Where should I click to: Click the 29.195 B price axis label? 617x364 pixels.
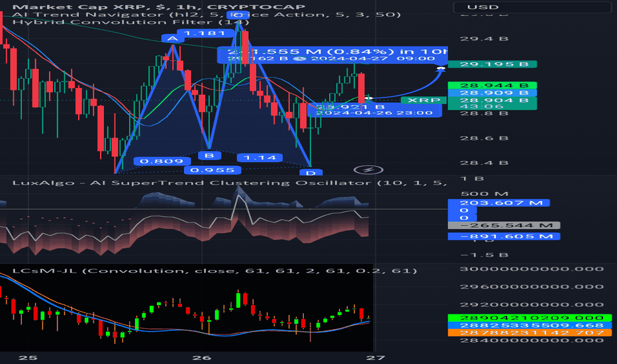[493, 64]
